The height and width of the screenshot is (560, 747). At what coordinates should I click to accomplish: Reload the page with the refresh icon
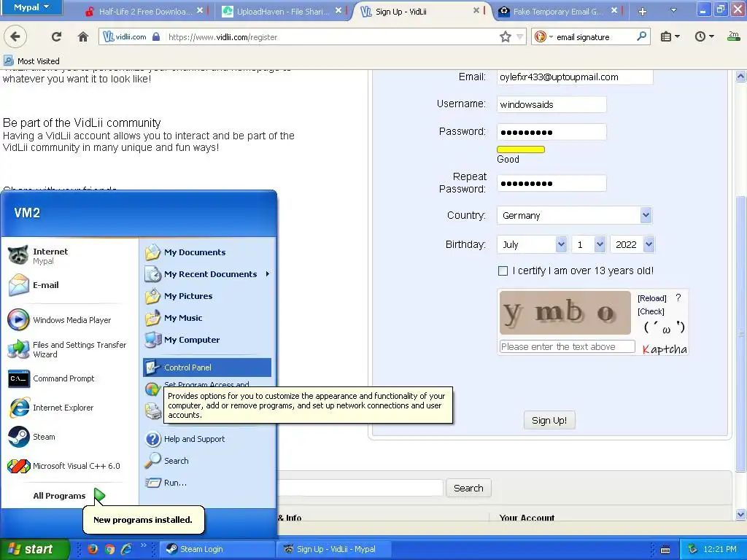coord(56,36)
